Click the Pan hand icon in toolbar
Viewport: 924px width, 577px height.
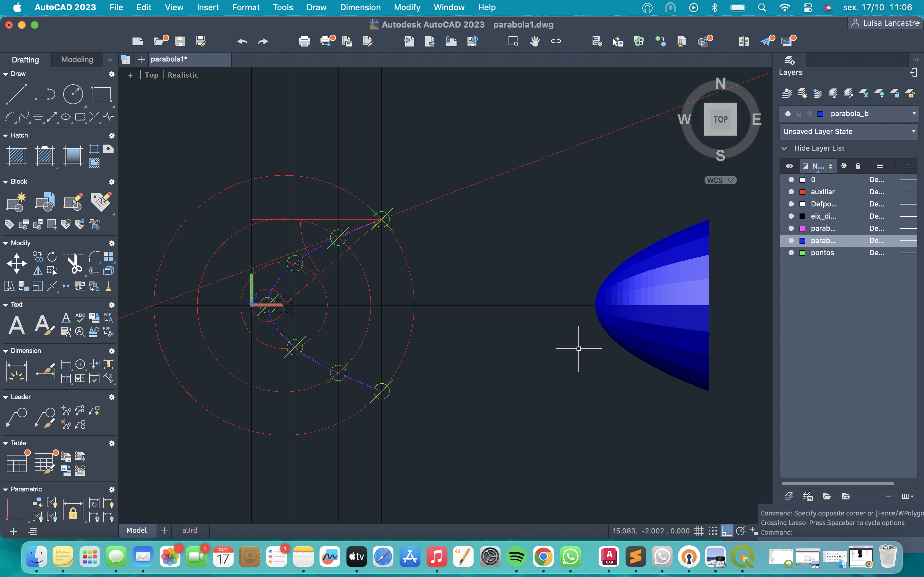pos(535,41)
